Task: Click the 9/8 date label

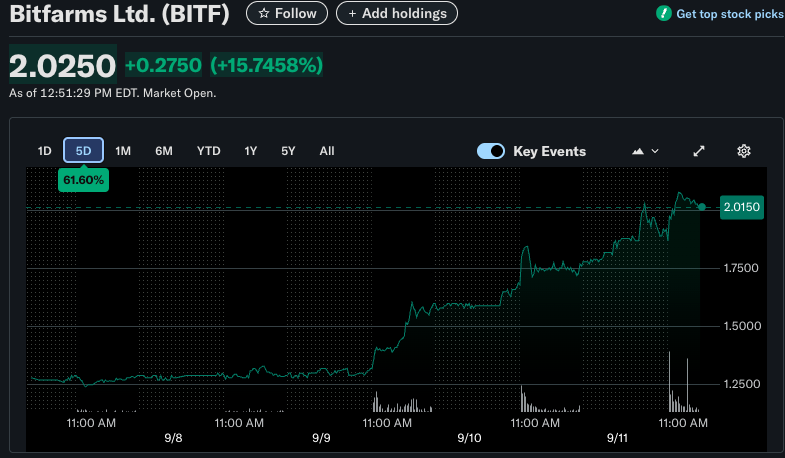Action: pos(173,438)
